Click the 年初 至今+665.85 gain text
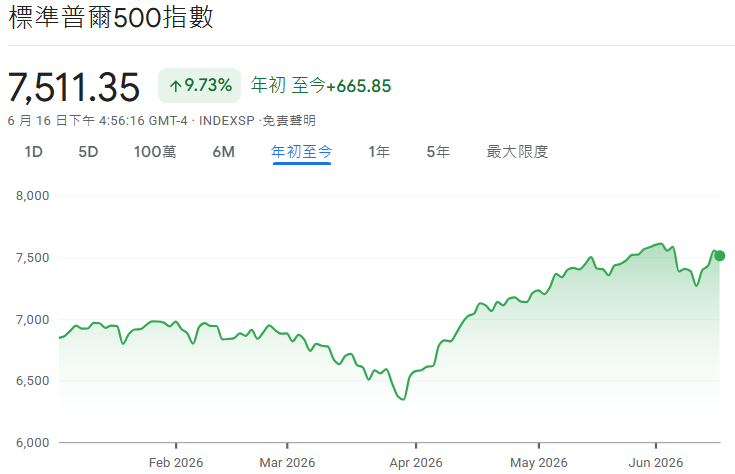The image size is (735, 474). pyautogui.click(x=321, y=85)
